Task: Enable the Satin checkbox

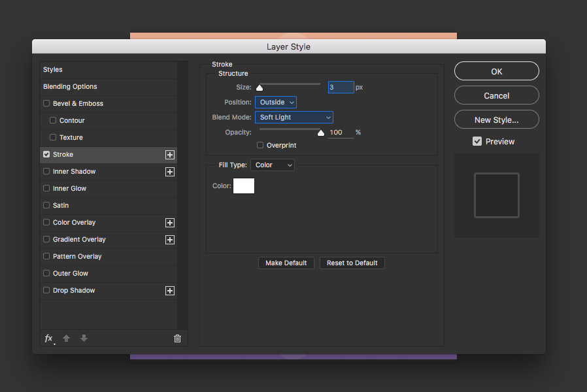Action: (46, 205)
